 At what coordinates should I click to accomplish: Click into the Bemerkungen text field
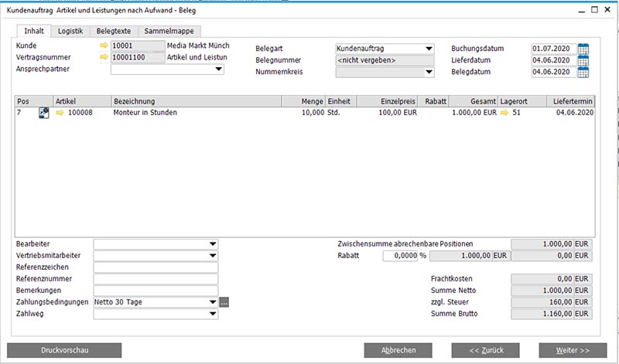pos(156,291)
